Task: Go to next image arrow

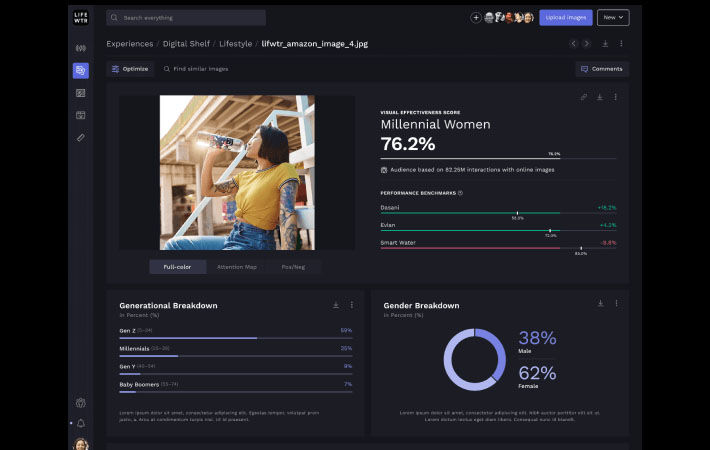Action: [x=587, y=43]
